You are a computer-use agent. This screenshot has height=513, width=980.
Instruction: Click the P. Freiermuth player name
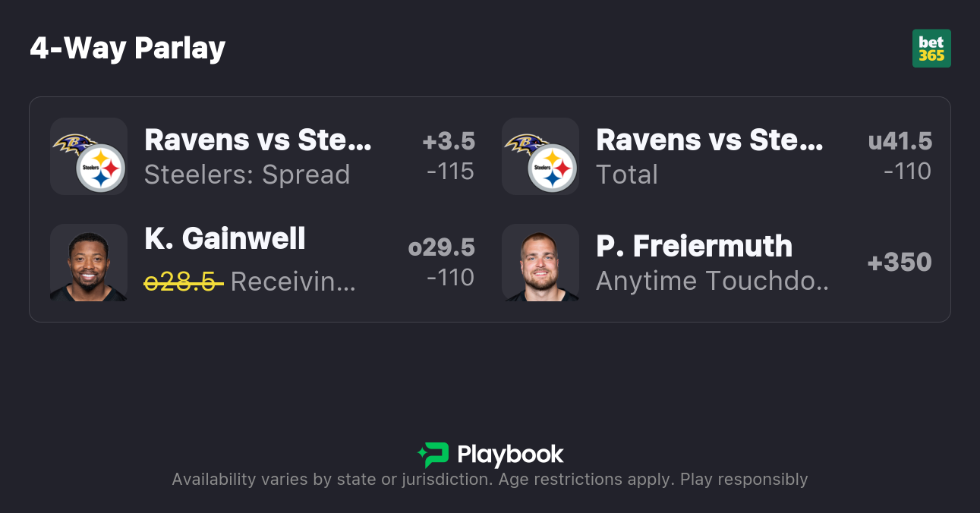694,246
